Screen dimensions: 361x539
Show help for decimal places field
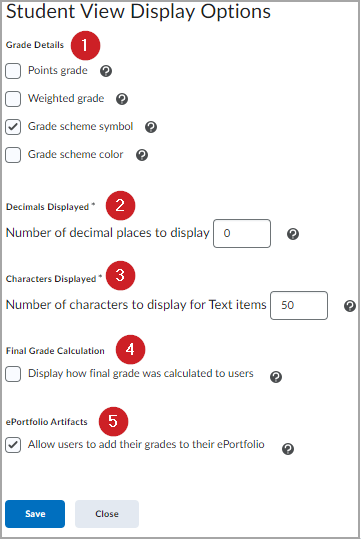pyautogui.click(x=293, y=234)
